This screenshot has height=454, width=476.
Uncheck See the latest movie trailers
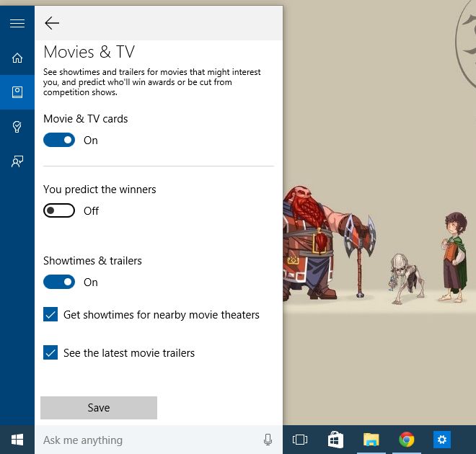click(50, 352)
